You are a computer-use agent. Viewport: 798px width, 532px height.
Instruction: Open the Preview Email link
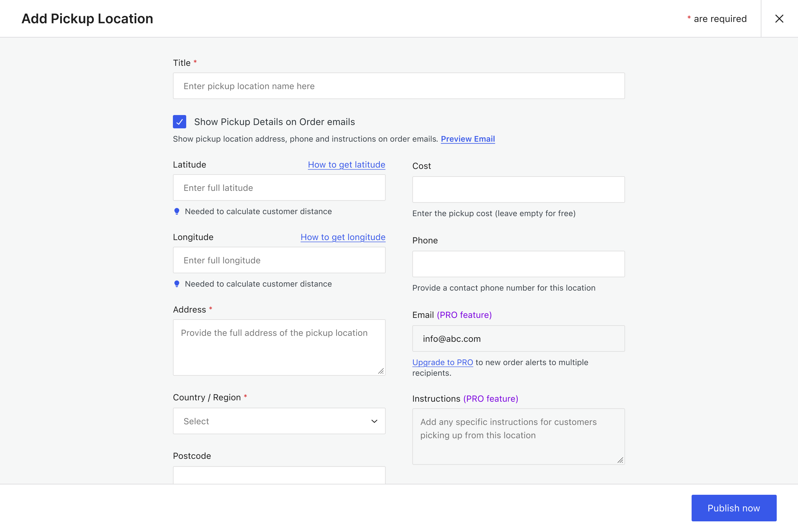[467, 139]
